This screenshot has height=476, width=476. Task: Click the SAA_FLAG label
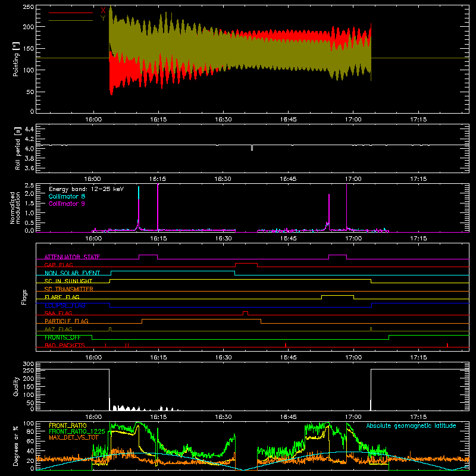point(58,313)
